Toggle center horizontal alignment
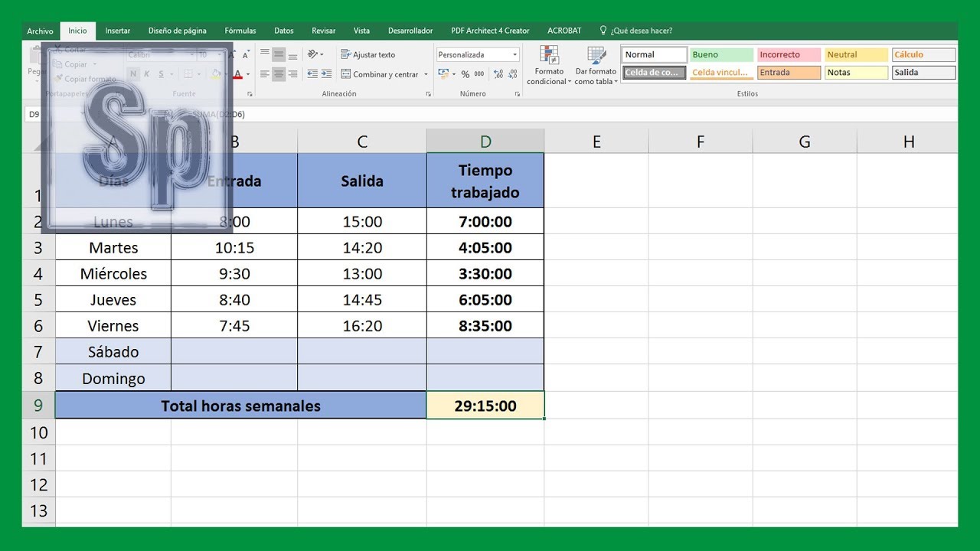The height and width of the screenshot is (551, 980). tap(279, 74)
